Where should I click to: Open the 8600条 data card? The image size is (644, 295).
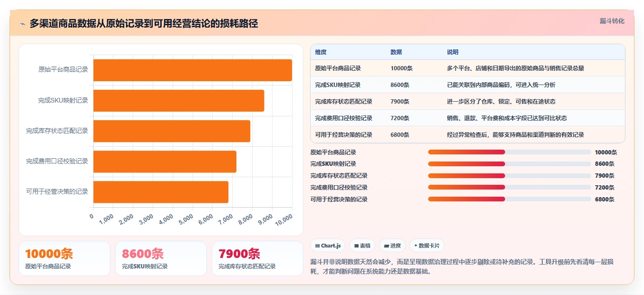click(x=161, y=258)
